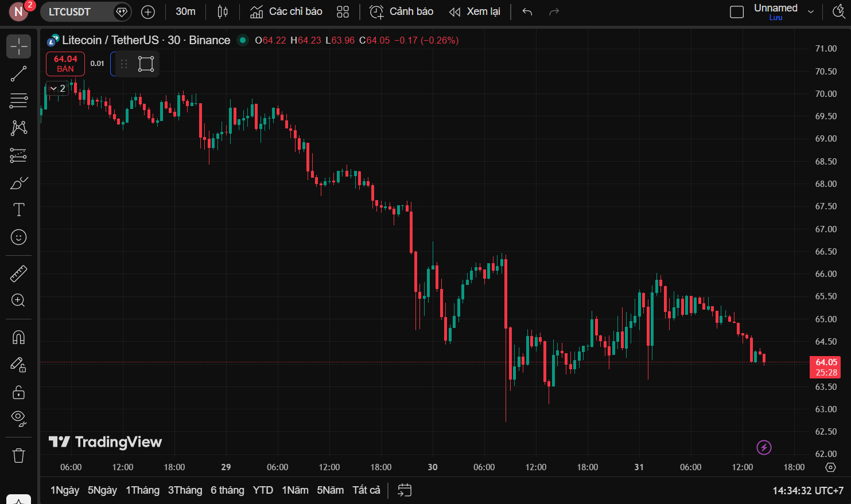Screen dimensions: 851x504
Task: Click the green market status dot
Action: click(x=243, y=40)
